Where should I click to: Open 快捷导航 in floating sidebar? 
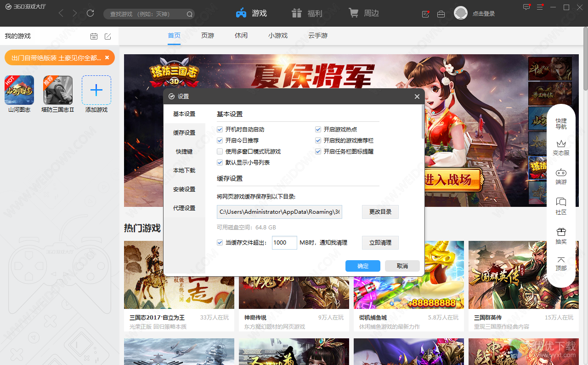(x=561, y=124)
